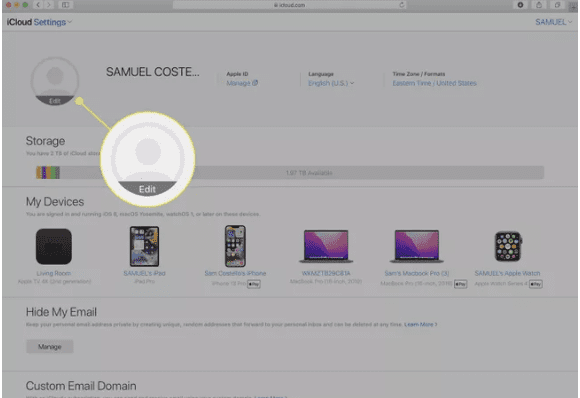Open Apple ID Manage link
The height and width of the screenshot is (398, 580).
click(242, 83)
